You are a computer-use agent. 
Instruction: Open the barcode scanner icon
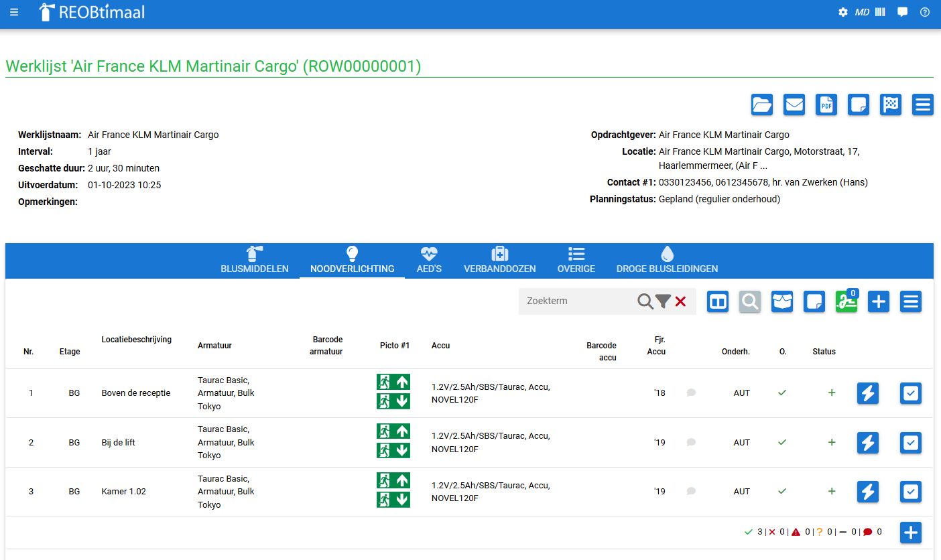[880, 12]
